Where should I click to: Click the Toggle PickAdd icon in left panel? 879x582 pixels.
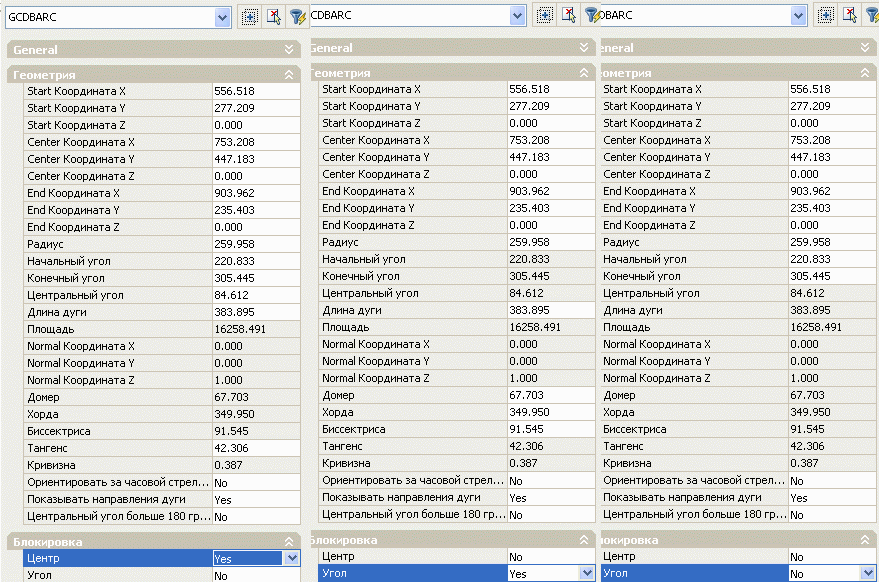[250, 17]
